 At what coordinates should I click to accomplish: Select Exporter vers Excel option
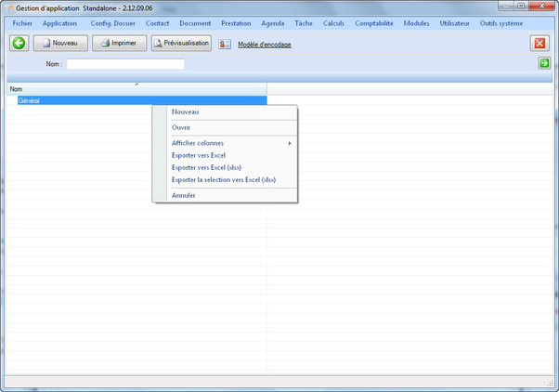coord(199,155)
